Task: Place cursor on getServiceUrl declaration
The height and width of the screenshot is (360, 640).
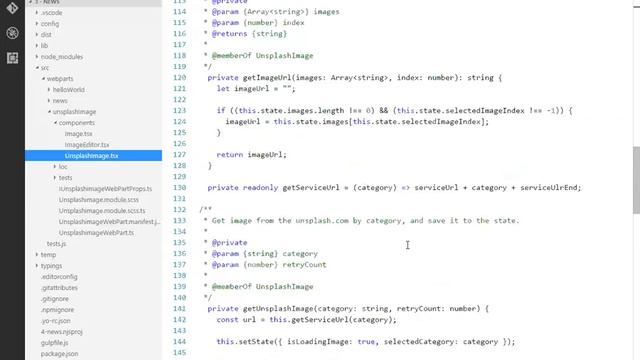Action: 311,188
